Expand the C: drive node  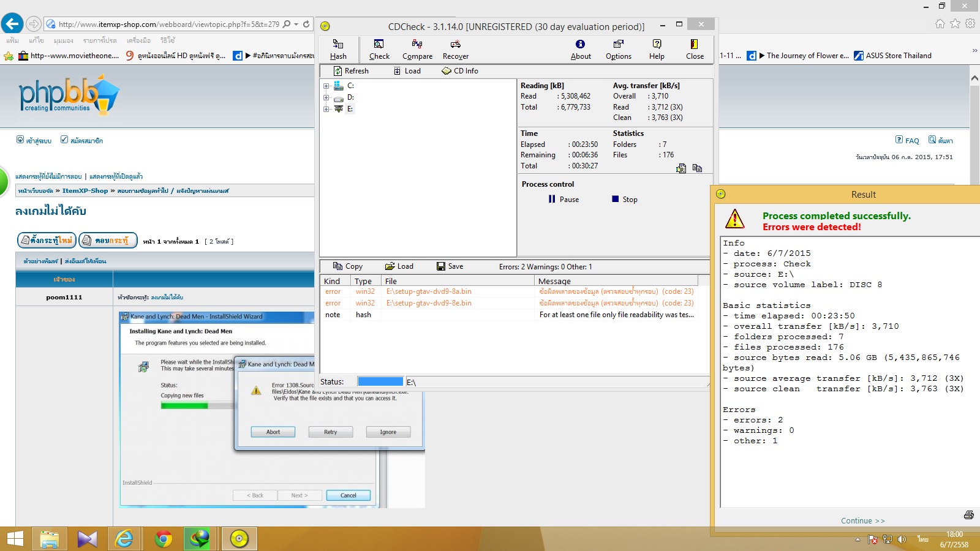pyautogui.click(x=326, y=86)
